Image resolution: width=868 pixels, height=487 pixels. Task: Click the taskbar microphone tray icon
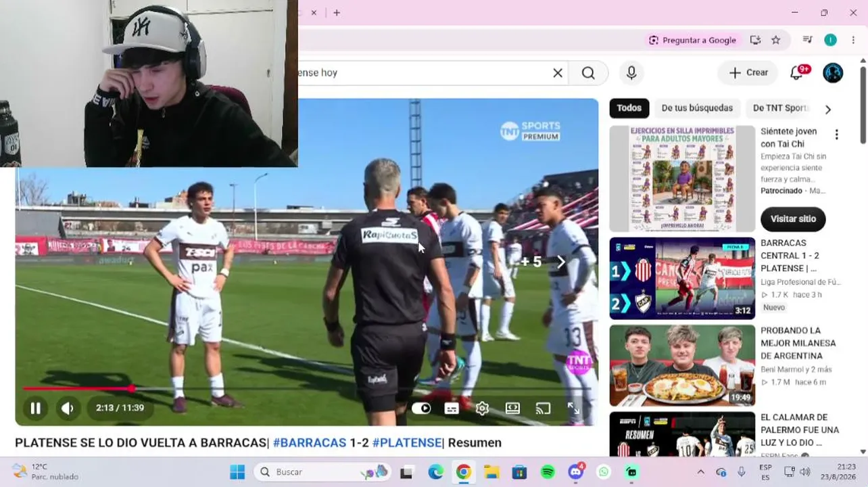point(742,472)
